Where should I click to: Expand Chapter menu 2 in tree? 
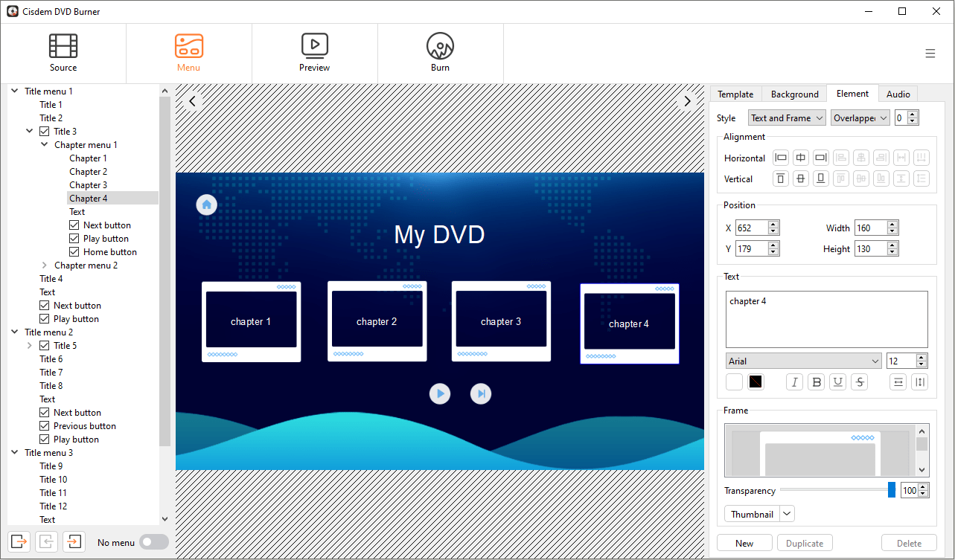[45, 265]
